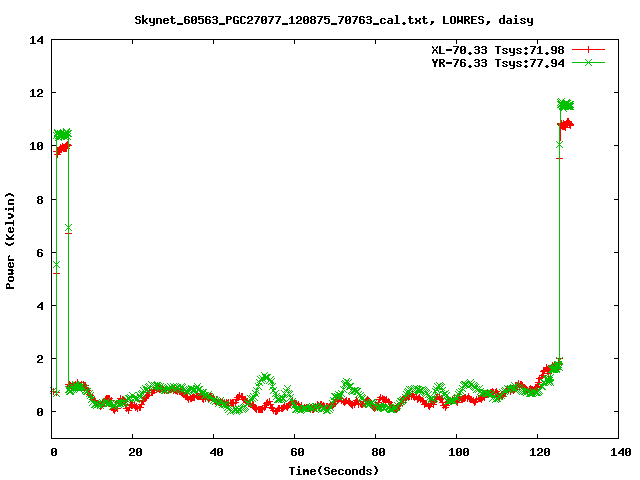Screen dimensions: 640x480
Task: Click the 'Power (Kelvin)' axis label
Action: coord(10,241)
